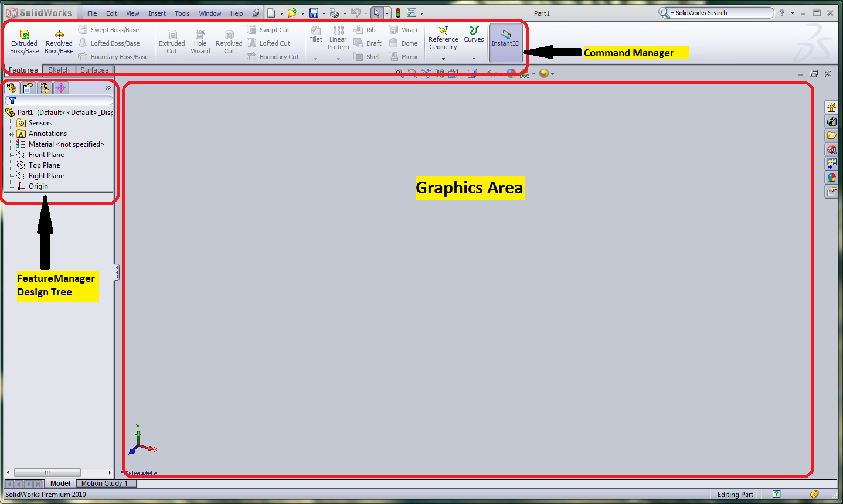843x504 pixels.
Task: Open the Fillet dropdown arrow
Action: point(315,59)
